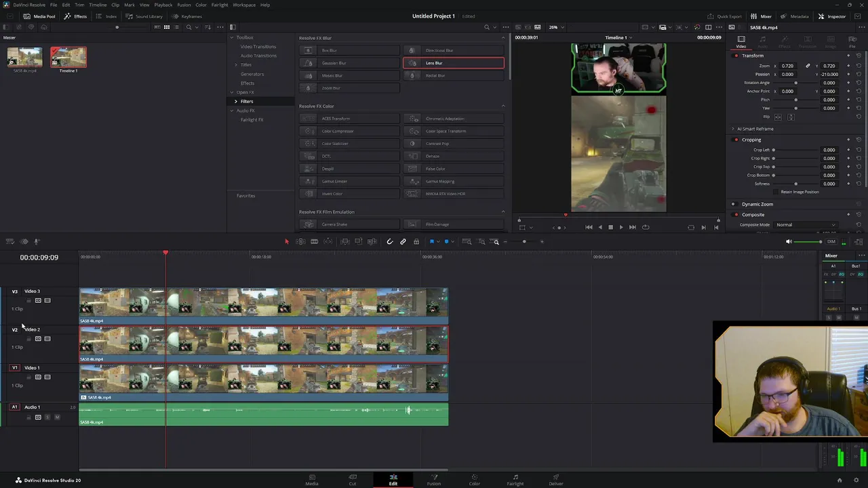The height and width of the screenshot is (488, 868).
Task: Select the arrow Selection Mode tool
Action: (x=287, y=241)
